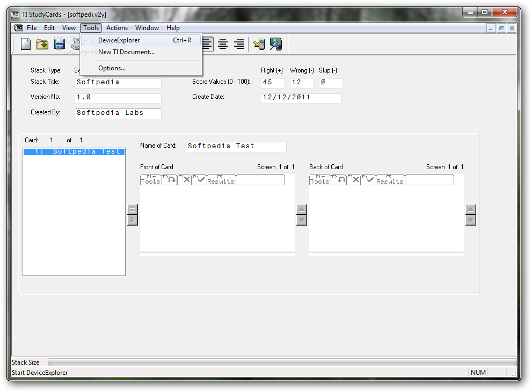
Task: Go to previous Front of Card screen
Action: (x=302, y=209)
